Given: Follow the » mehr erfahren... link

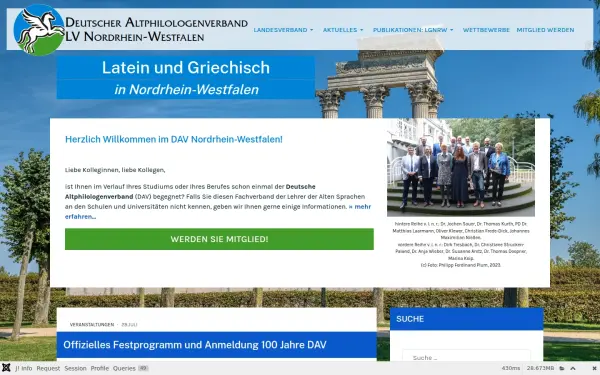Looking at the screenshot, I should 218,212.
